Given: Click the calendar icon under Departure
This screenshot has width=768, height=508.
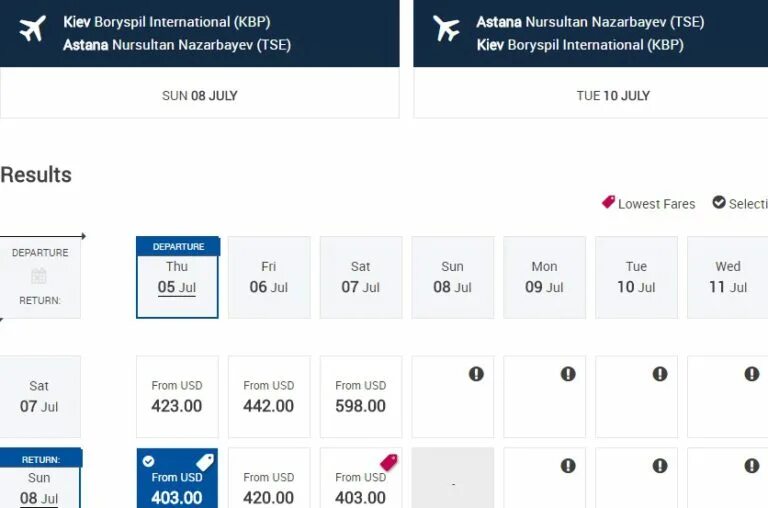Looking at the screenshot, I should pyautogui.click(x=39, y=276).
